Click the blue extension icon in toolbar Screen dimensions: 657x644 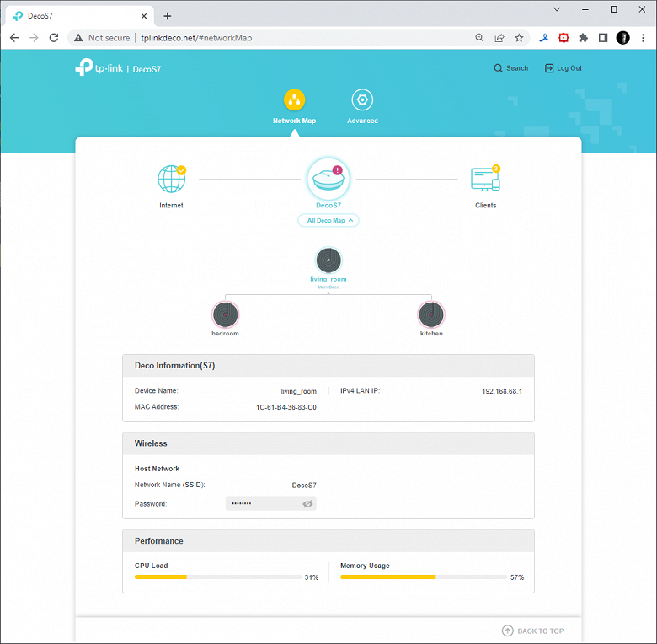click(544, 38)
